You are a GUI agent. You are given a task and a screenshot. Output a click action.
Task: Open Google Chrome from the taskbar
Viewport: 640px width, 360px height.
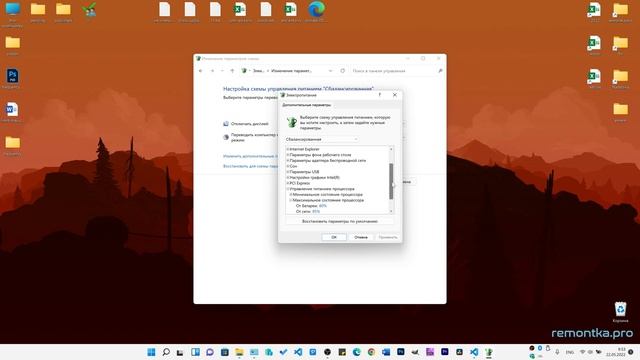pos(371,352)
